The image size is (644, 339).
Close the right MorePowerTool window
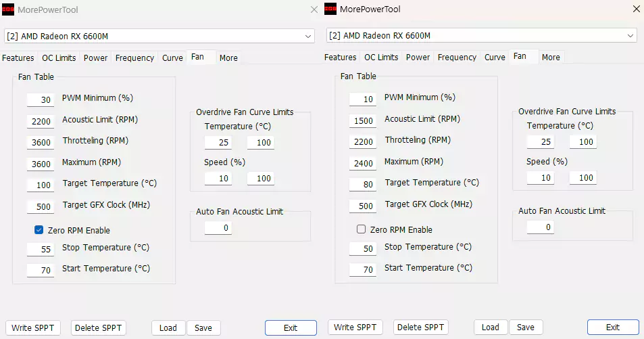[x=635, y=9]
